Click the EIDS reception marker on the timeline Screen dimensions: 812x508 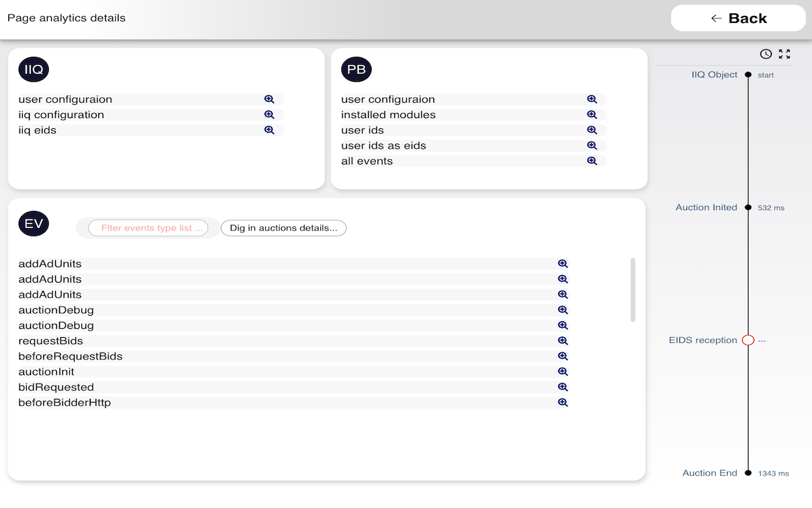click(x=748, y=340)
